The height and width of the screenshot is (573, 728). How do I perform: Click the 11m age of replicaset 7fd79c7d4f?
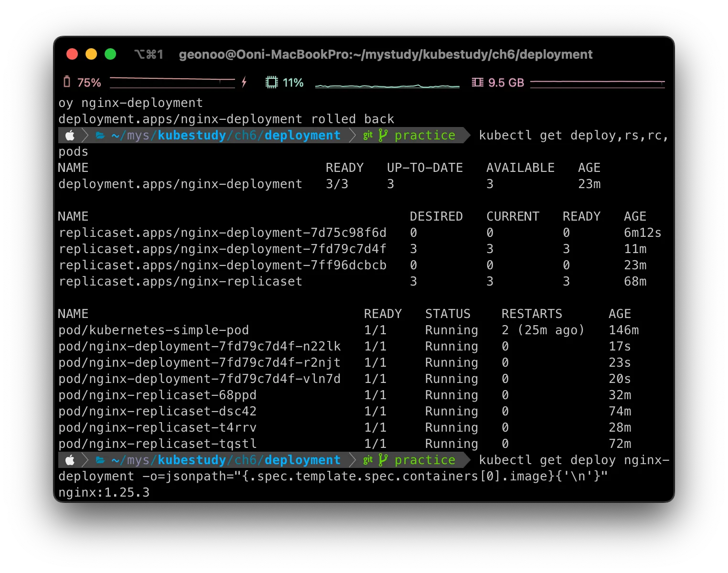click(x=635, y=249)
